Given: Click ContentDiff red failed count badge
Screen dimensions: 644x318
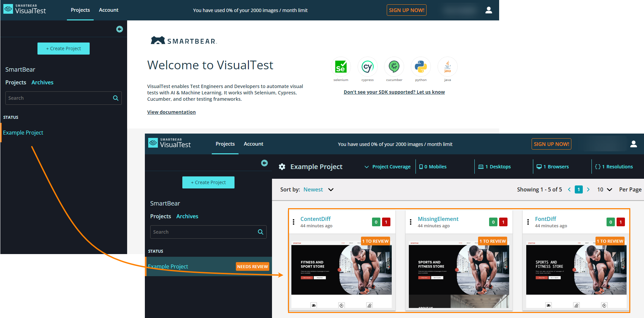Looking at the screenshot, I should 386,222.
